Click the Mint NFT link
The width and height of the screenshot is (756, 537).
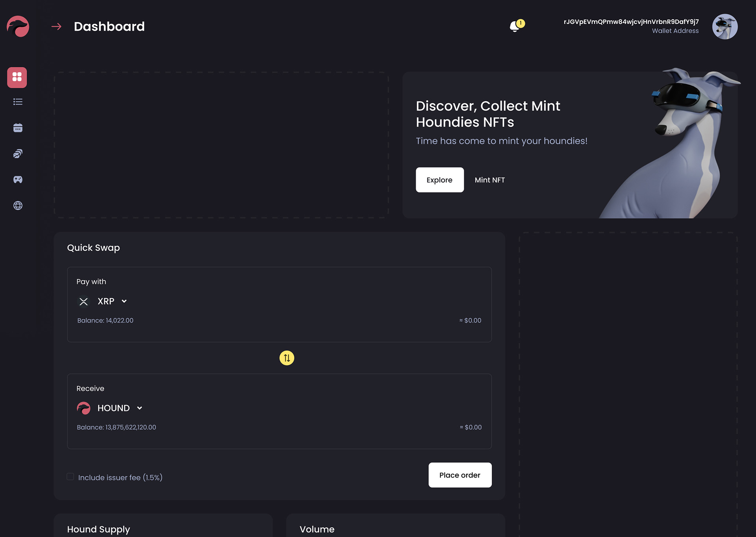point(489,180)
